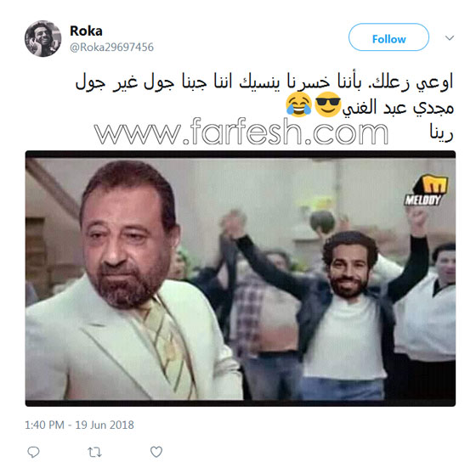Click the @Roka29697456 handle
476x473 pixels.
(111, 48)
